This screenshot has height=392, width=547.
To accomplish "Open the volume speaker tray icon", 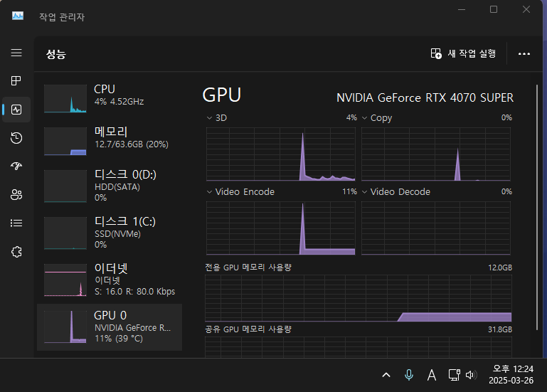I will [x=472, y=375].
